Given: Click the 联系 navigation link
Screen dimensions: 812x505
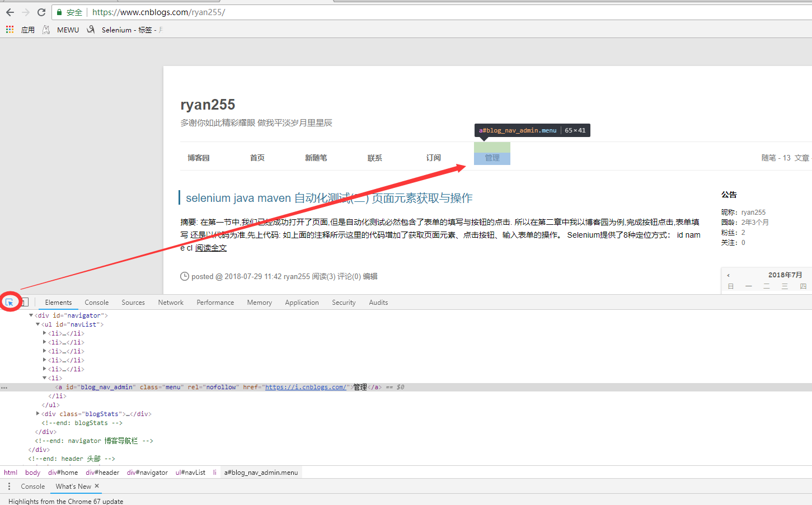Looking at the screenshot, I should [x=375, y=158].
